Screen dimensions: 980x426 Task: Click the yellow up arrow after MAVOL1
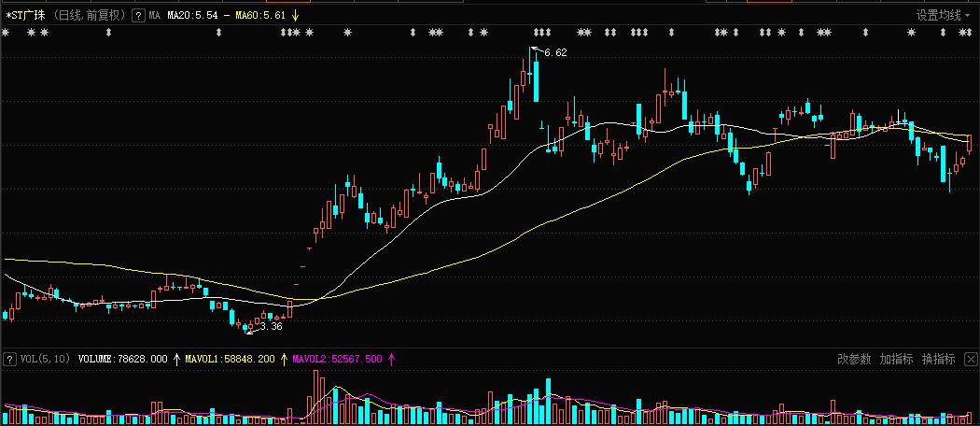[284, 359]
